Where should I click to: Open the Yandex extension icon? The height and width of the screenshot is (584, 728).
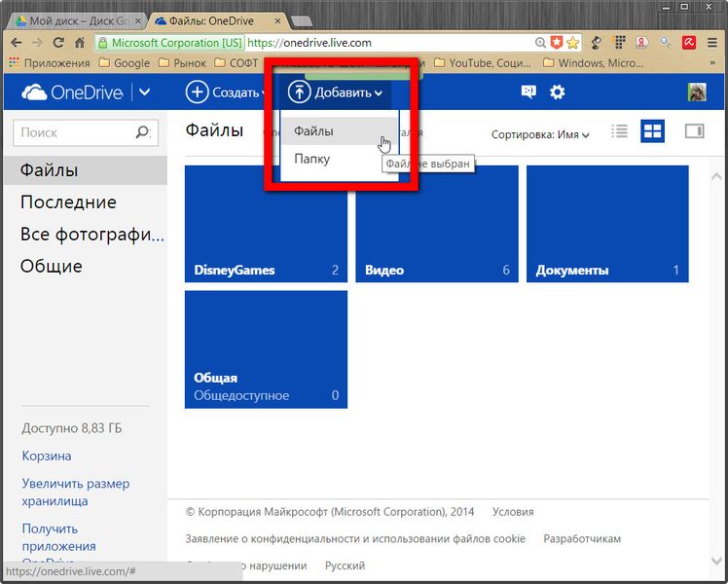[x=642, y=43]
